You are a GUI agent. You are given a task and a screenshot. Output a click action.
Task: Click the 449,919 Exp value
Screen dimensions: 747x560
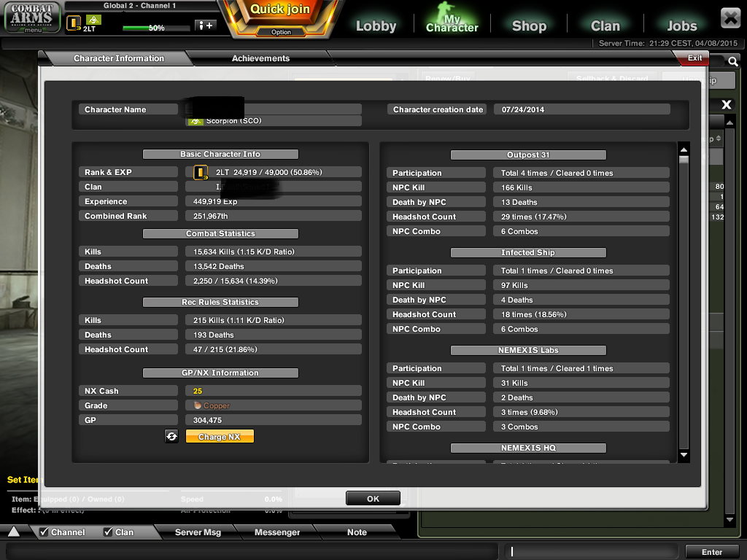pyautogui.click(x=215, y=201)
